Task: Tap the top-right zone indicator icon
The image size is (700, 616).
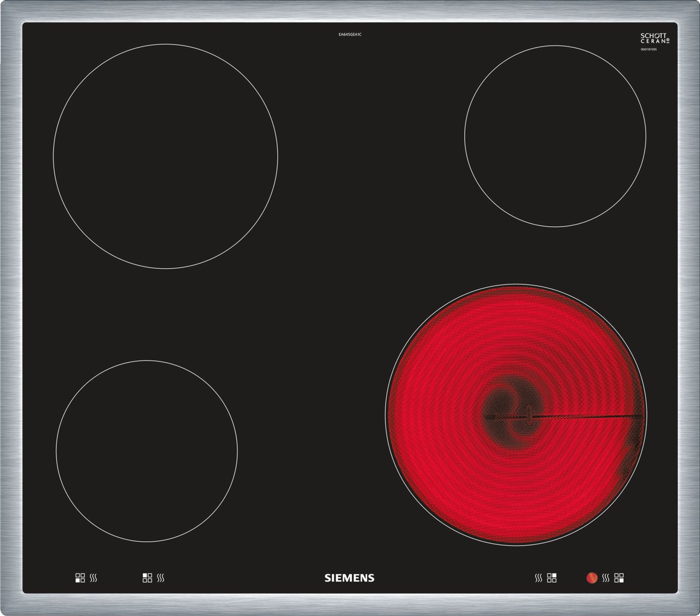Action: [552, 578]
